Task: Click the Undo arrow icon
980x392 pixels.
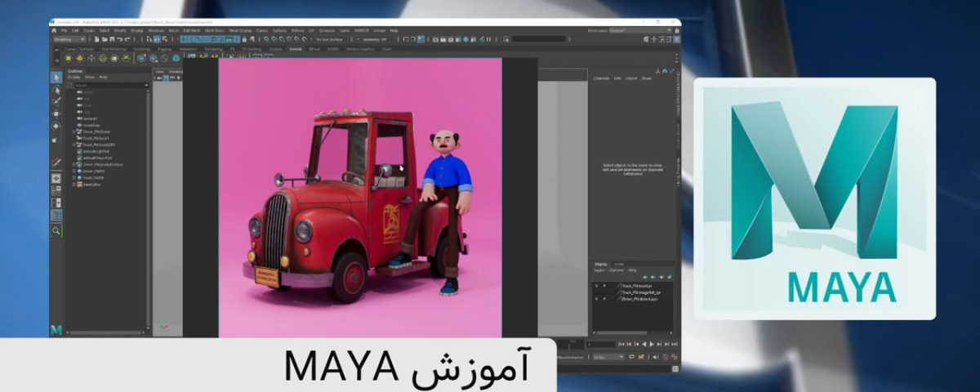Action: tap(120, 39)
